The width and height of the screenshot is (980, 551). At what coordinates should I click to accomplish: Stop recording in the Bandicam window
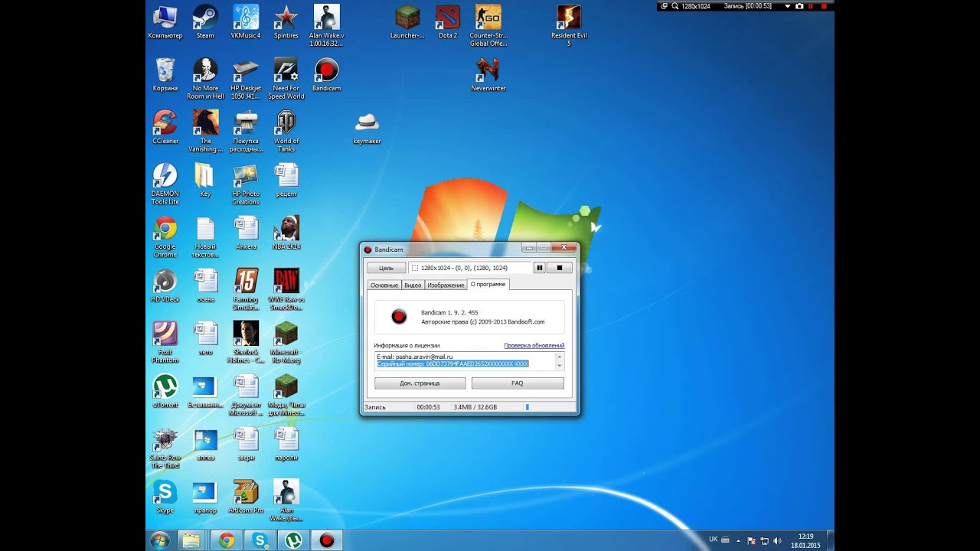coord(560,268)
